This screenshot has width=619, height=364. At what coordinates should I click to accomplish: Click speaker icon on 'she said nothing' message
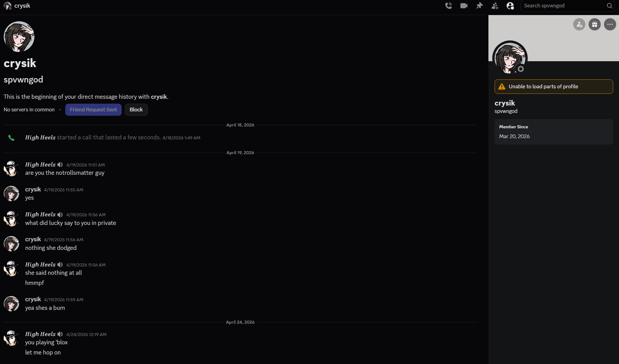click(60, 265)
